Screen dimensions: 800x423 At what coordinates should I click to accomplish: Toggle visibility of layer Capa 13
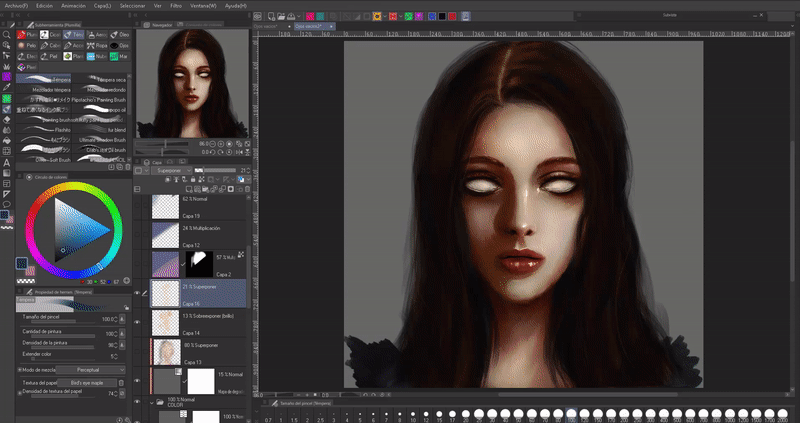(138, 353)
